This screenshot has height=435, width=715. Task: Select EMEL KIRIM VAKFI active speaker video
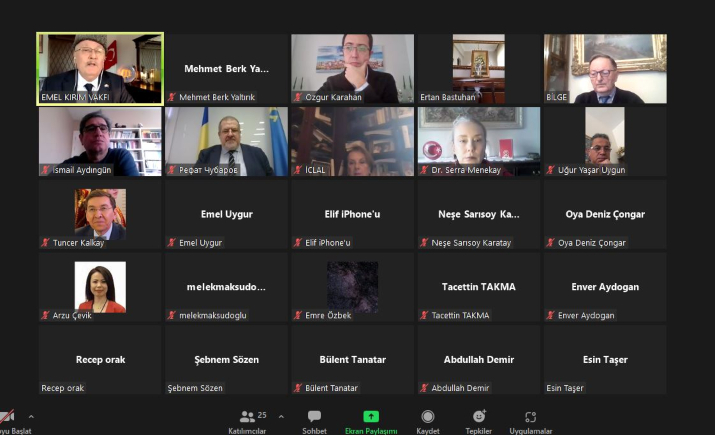(x=100, y=68)
